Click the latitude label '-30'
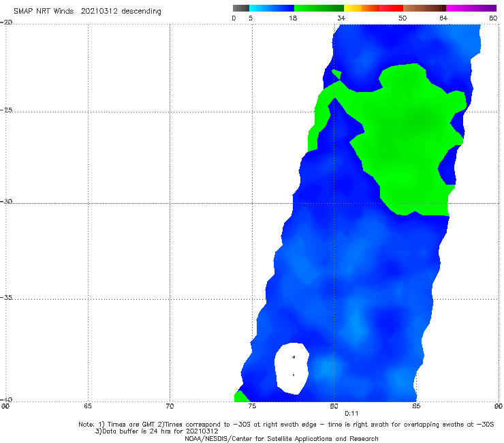This screenshot has width=504, height=443. tap(7, 201)
